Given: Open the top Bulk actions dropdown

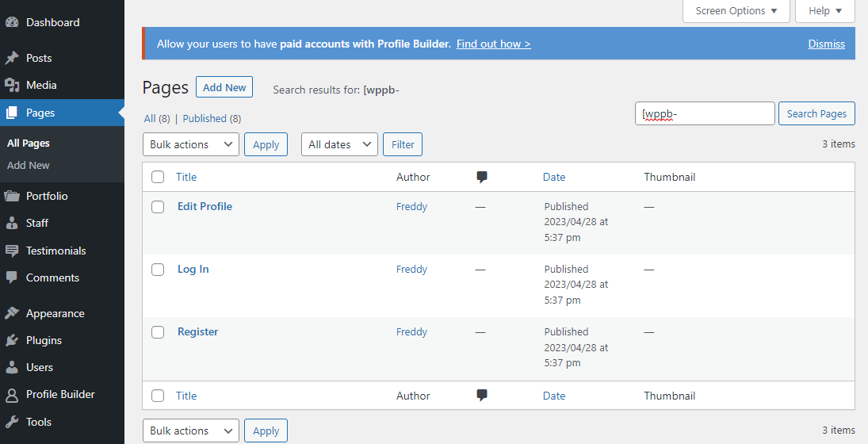Looking at the screenshot, I should pyautogui.click(x=190, y=144).
